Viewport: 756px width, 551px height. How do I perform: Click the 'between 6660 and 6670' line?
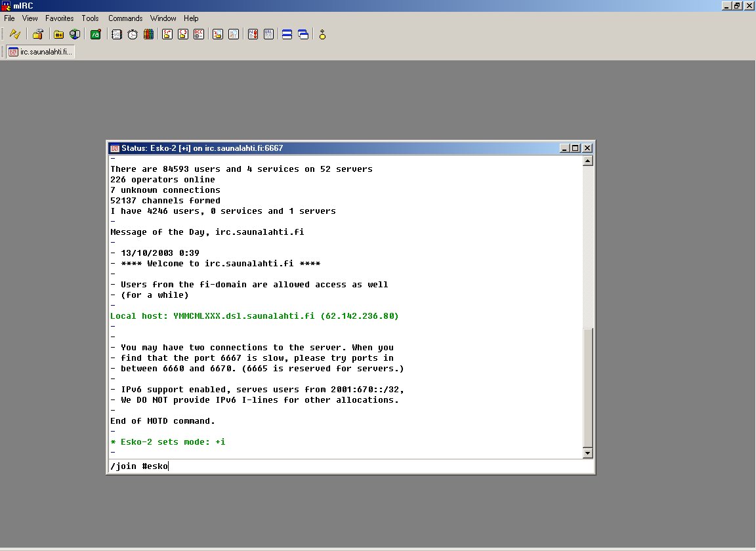coord(257,369)
